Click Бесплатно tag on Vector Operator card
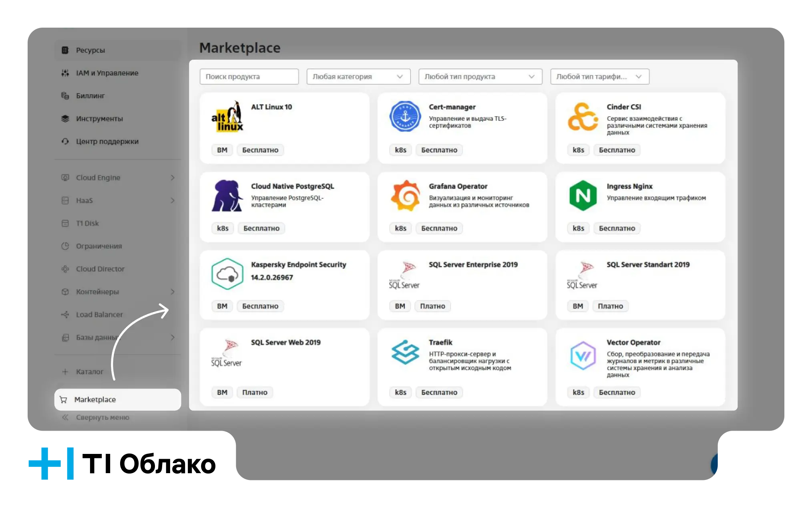812x508 pixels. coord(617,392)
